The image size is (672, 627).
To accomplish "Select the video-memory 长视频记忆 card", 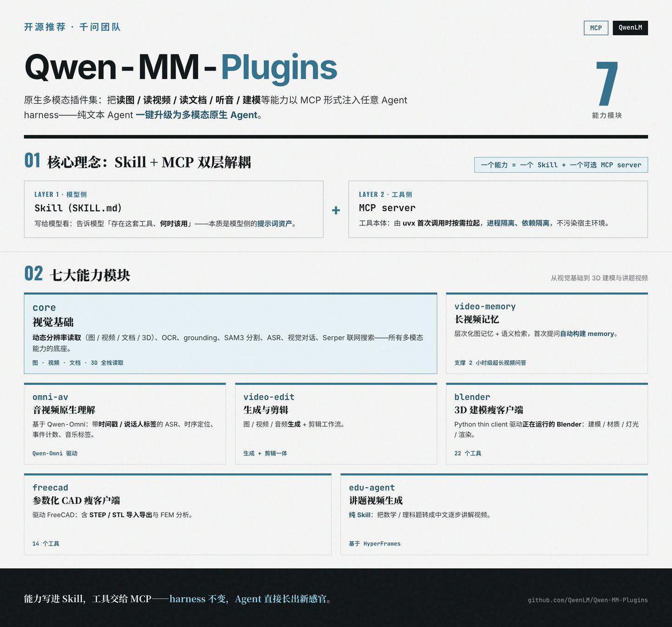I will [x=547, y=333].
